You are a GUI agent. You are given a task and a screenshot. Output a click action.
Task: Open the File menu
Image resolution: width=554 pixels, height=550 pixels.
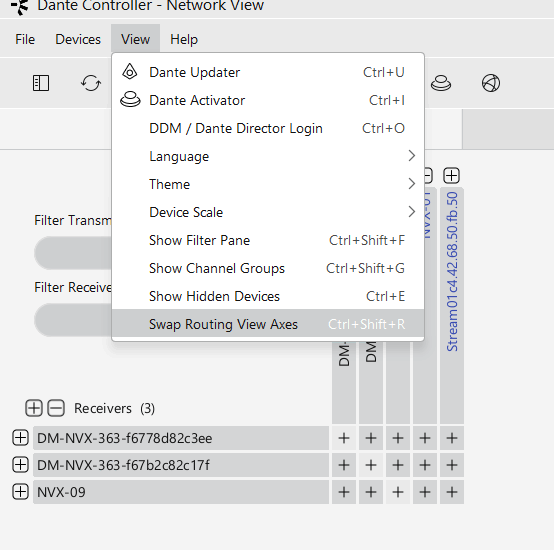pyautogui.click(x=25, y=39)
